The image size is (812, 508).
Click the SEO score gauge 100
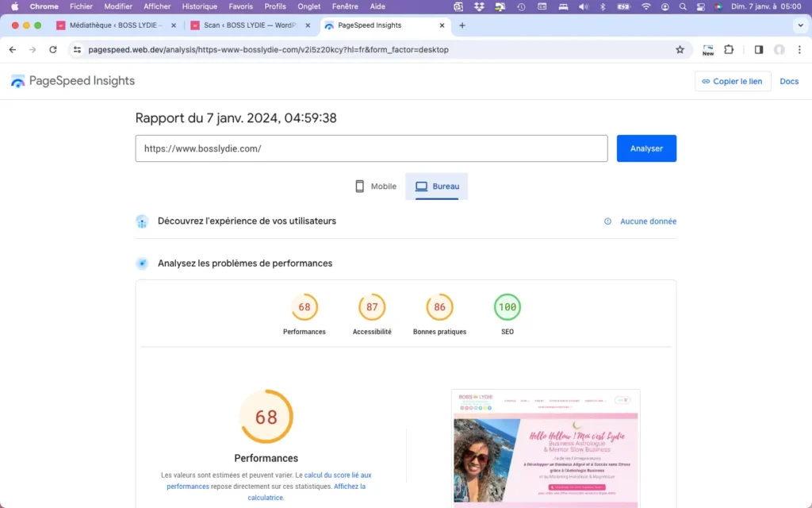[x=507, y=307]
